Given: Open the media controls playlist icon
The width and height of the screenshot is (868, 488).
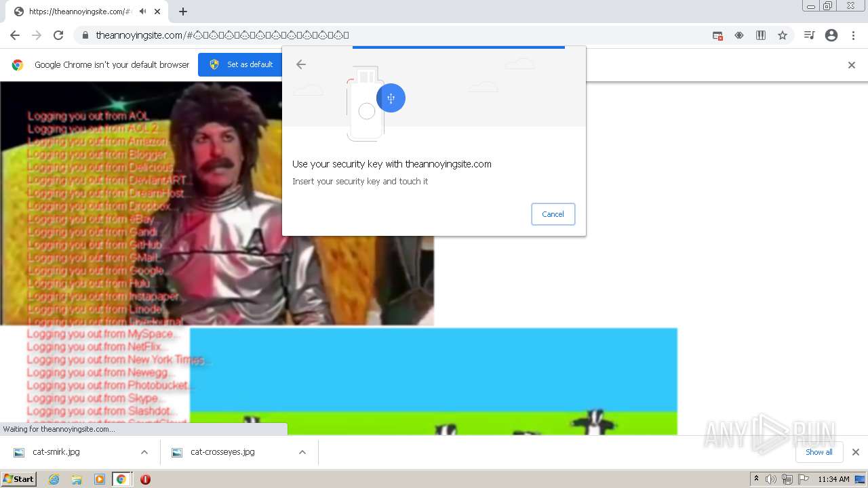Looking at the screenshot, I should click(809, 35).
